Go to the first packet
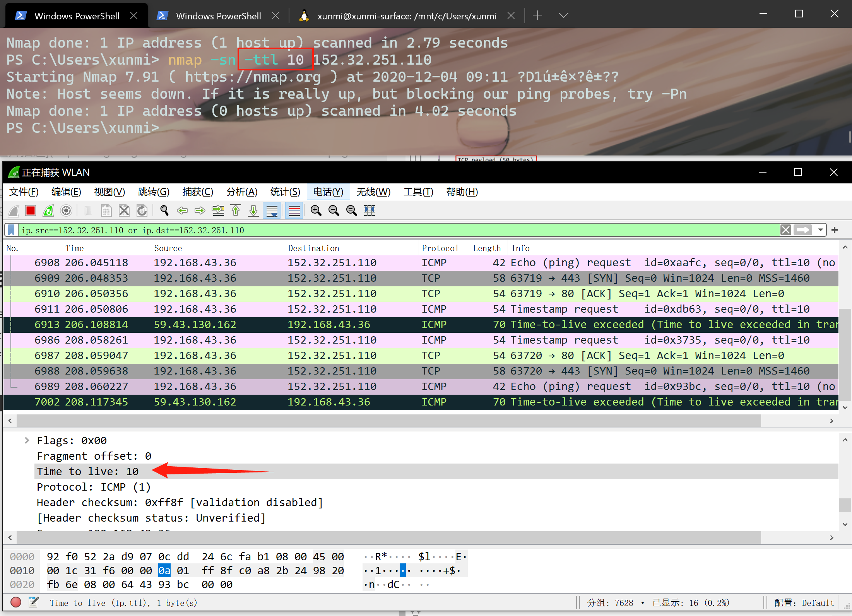 coord(236,210)
